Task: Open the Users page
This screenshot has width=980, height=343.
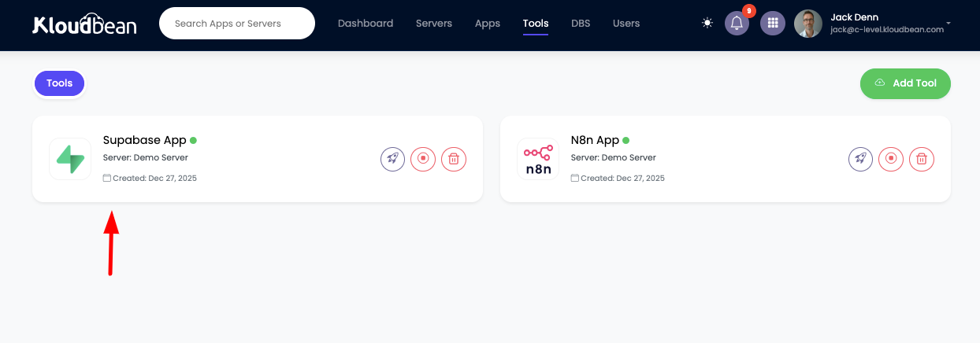Action: [x=626, y=24]
